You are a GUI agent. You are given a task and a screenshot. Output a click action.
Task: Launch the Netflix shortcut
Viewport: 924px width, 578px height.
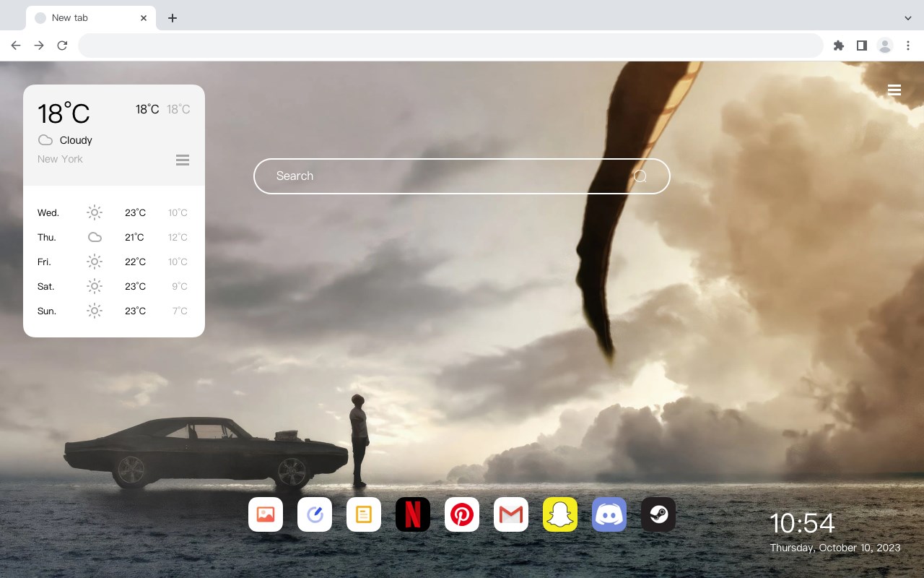[x=413, y=514]
